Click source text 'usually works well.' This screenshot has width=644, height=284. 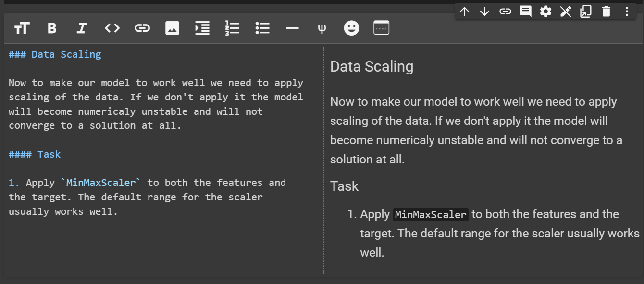[x=63, y=211]
